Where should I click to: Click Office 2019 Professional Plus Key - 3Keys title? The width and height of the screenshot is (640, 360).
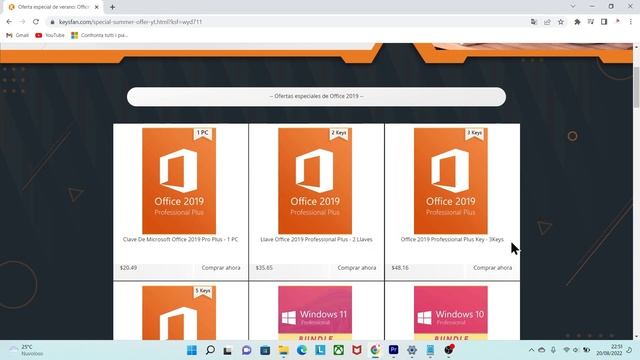point(452,240)
